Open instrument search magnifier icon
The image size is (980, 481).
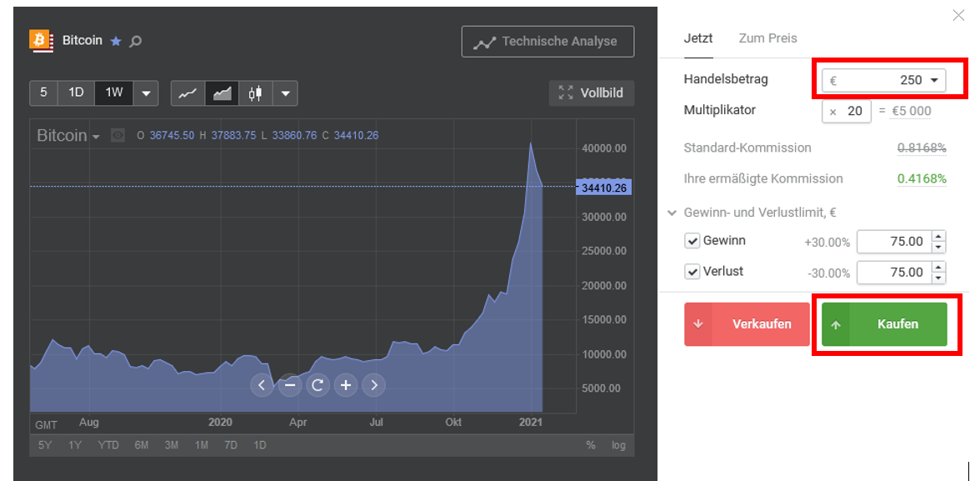click(x=136, y=42)
